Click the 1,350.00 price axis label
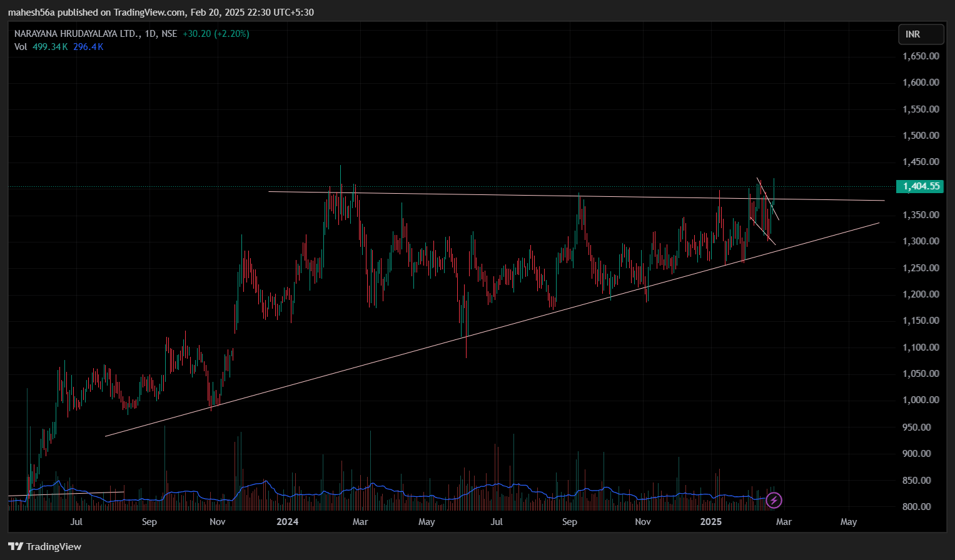Image resolution: width=955 pixels, height=560 pixels. [921, 214]
